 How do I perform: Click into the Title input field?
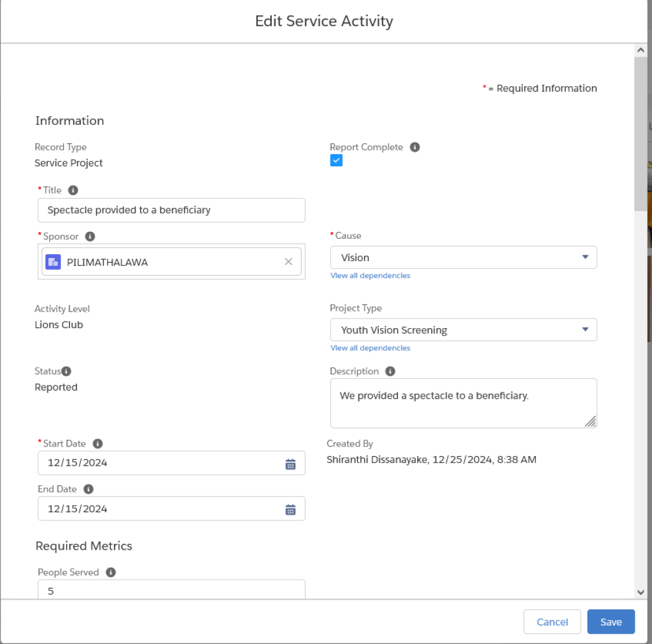tap(171, 210)
